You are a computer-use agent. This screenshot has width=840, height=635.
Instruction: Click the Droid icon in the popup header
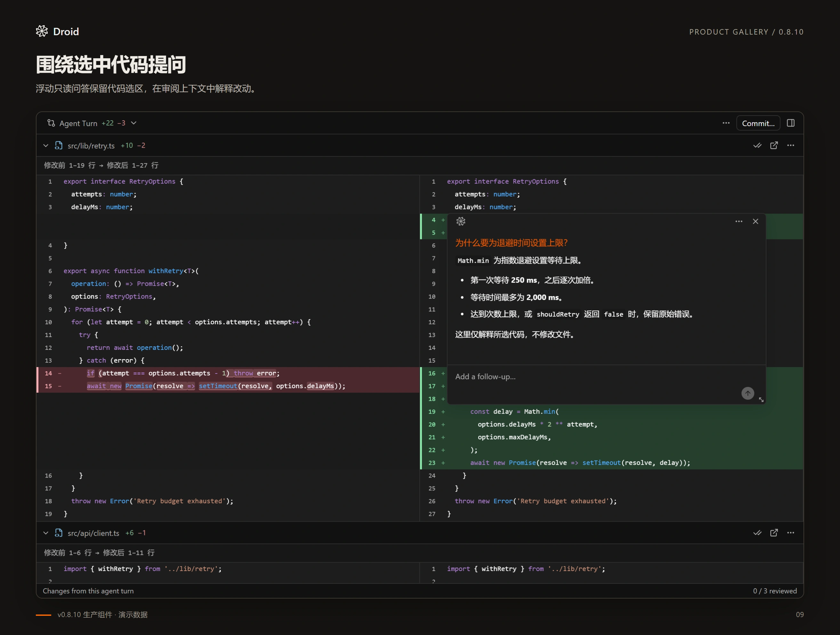[x=461, y=221]
